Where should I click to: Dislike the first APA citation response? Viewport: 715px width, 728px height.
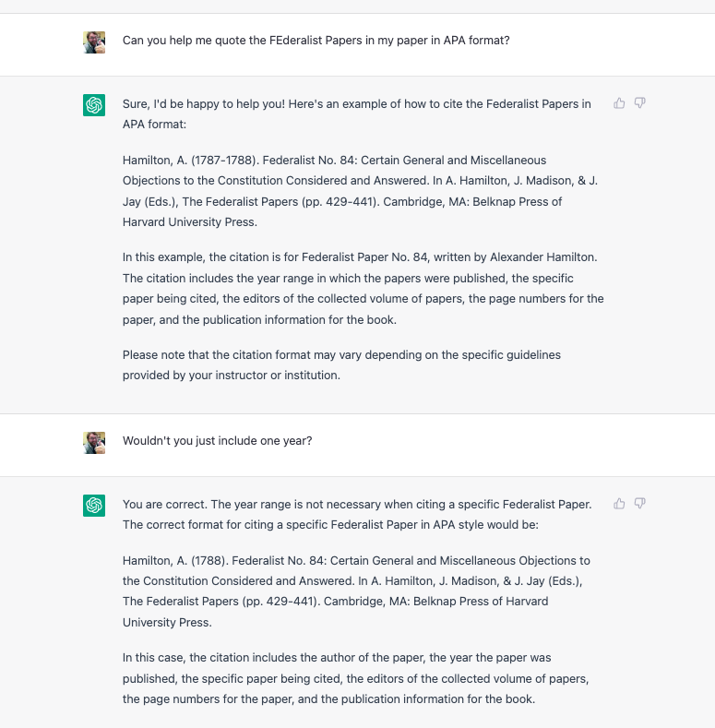coord(639,103)
